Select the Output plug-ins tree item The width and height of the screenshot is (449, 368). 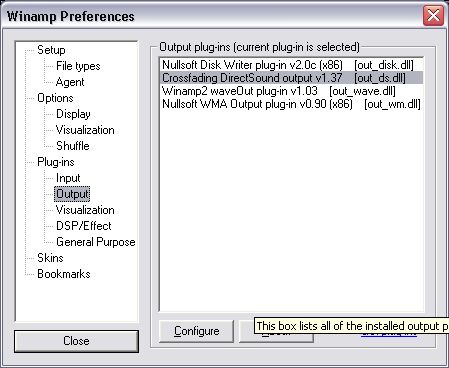point(72,194)
